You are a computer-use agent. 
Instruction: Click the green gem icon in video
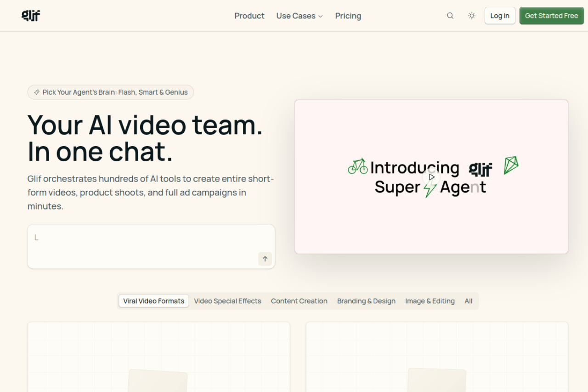(x=511, y=165)
